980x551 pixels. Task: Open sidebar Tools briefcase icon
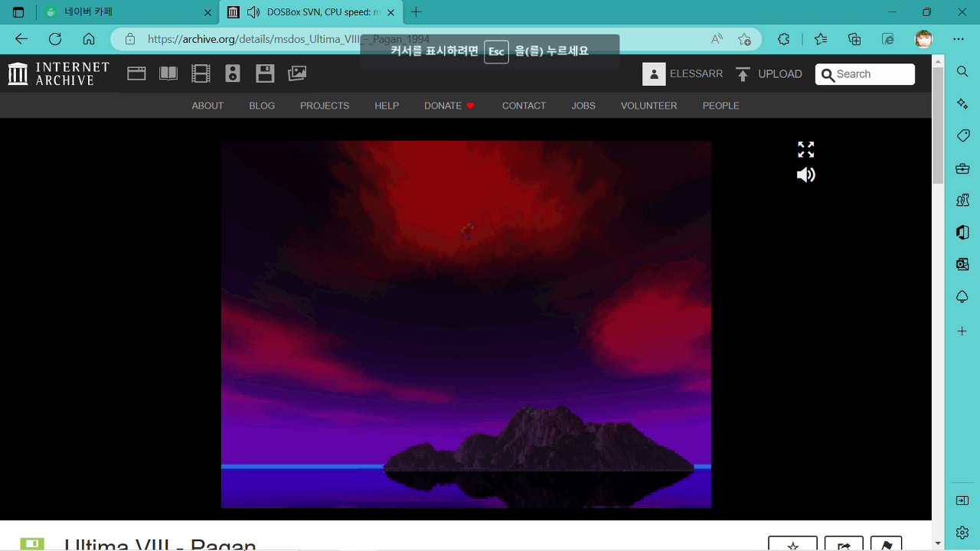tap(962, 168)
